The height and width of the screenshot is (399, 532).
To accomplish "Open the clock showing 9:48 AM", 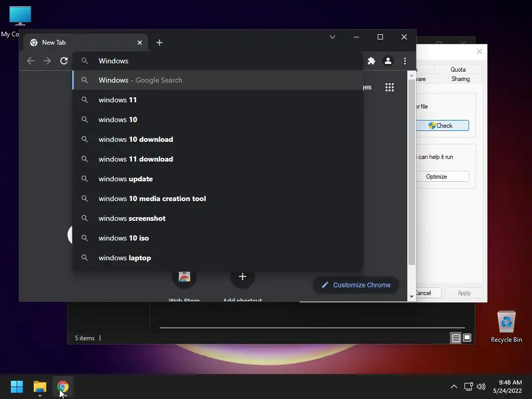I will [507, 387].
